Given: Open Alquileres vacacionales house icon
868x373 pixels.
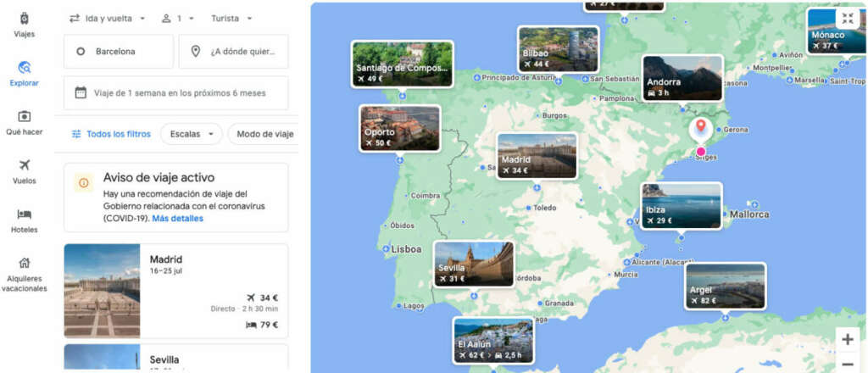Looking at the screenshot, I should pyautogui.click(x=25, y=263).
